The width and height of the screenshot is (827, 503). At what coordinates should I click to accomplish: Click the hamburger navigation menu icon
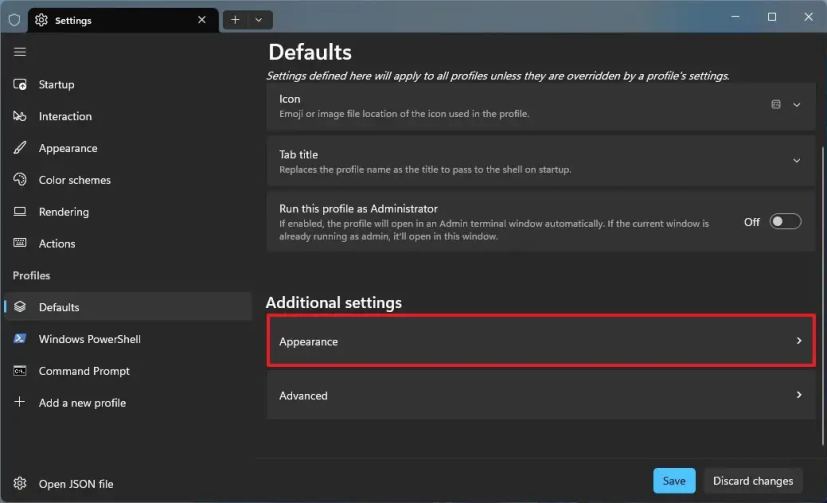pos(20,52)
